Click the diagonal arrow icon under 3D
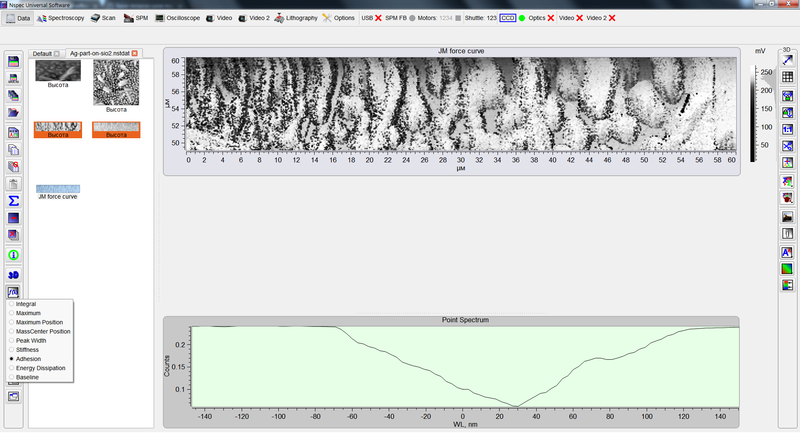This screenshot has height=433, width=800. click(787, 62)
